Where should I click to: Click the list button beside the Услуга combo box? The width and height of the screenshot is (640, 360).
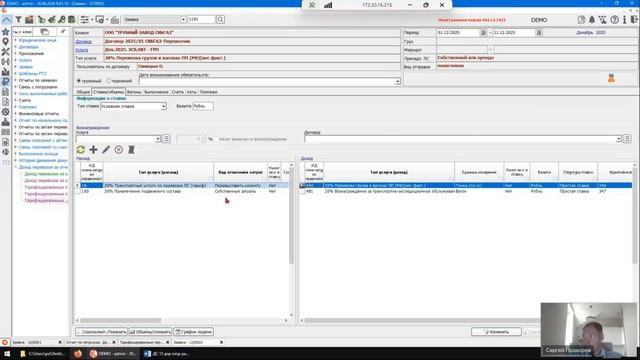166,139
